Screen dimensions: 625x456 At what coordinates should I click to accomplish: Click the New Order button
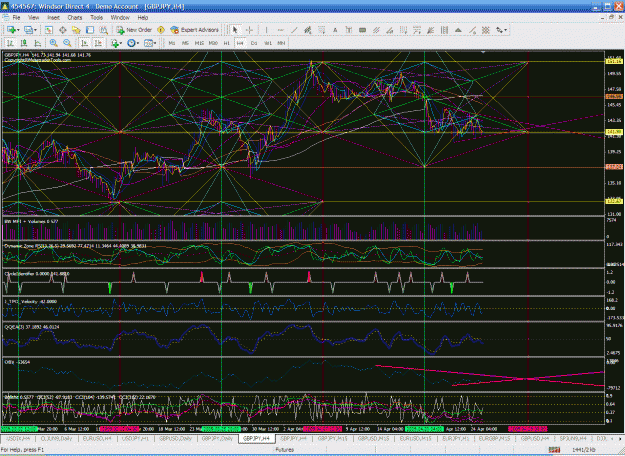pos(134,30)
